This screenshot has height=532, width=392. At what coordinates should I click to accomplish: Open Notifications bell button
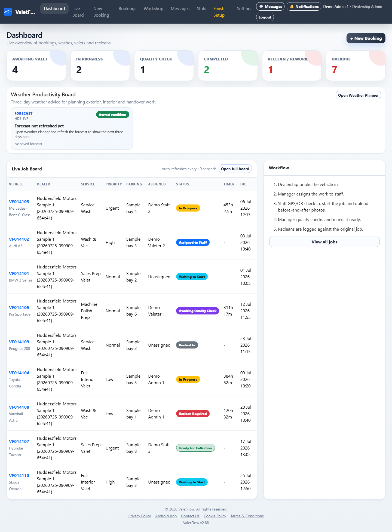pos(304,7)
